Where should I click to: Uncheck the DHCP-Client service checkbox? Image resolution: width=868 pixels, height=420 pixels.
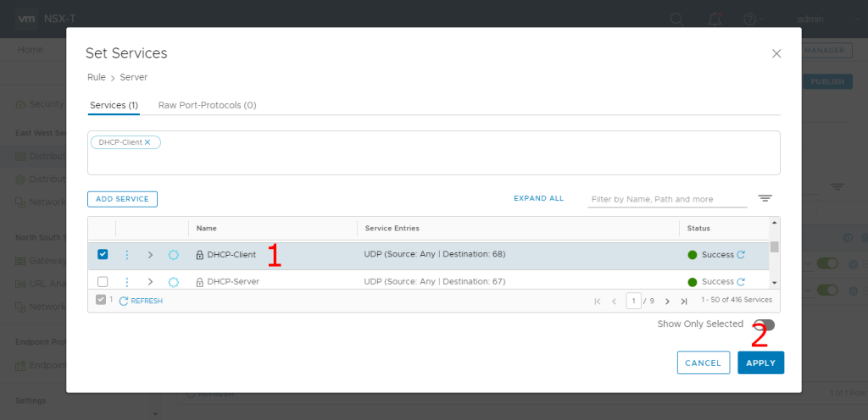[103, 254]
